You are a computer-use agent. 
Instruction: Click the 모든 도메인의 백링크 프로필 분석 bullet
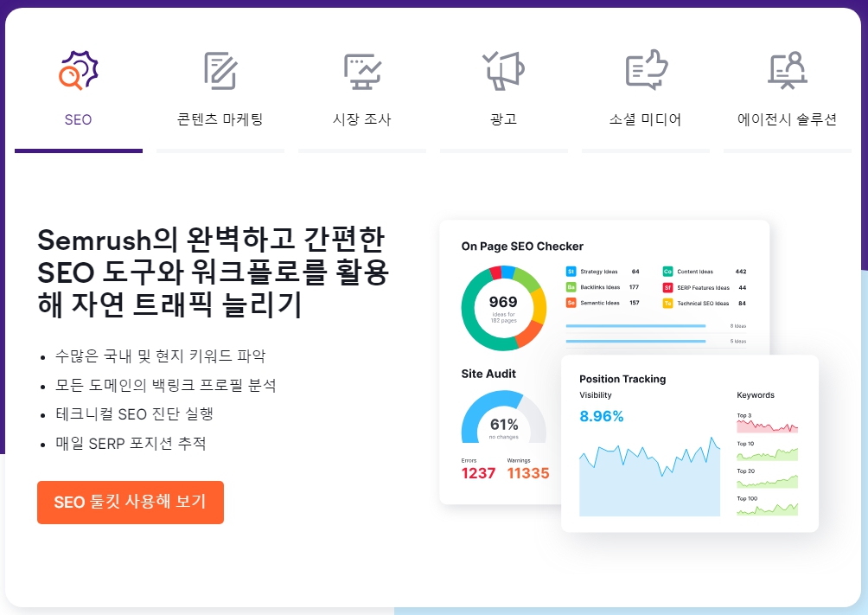pos(165,385)
